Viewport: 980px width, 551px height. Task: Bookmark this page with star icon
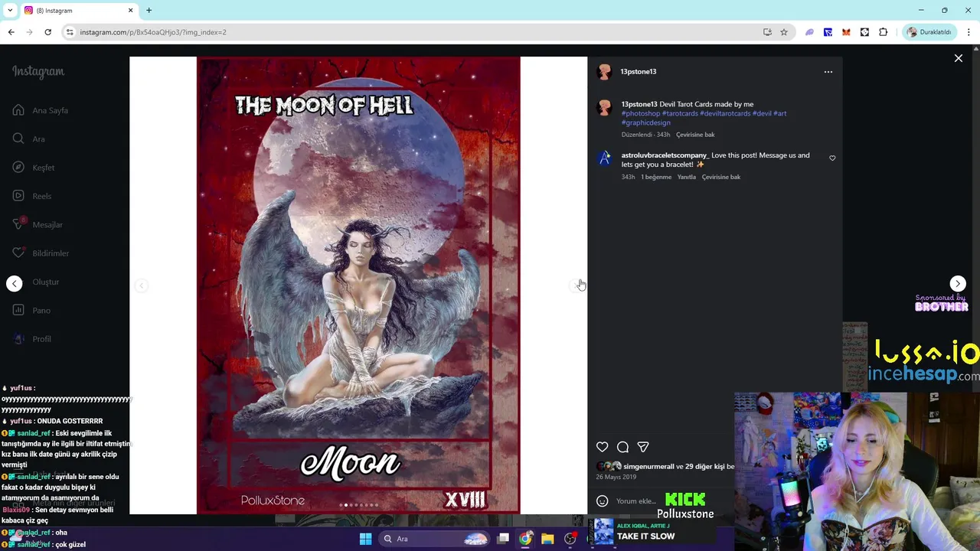[x=784, y=32]
